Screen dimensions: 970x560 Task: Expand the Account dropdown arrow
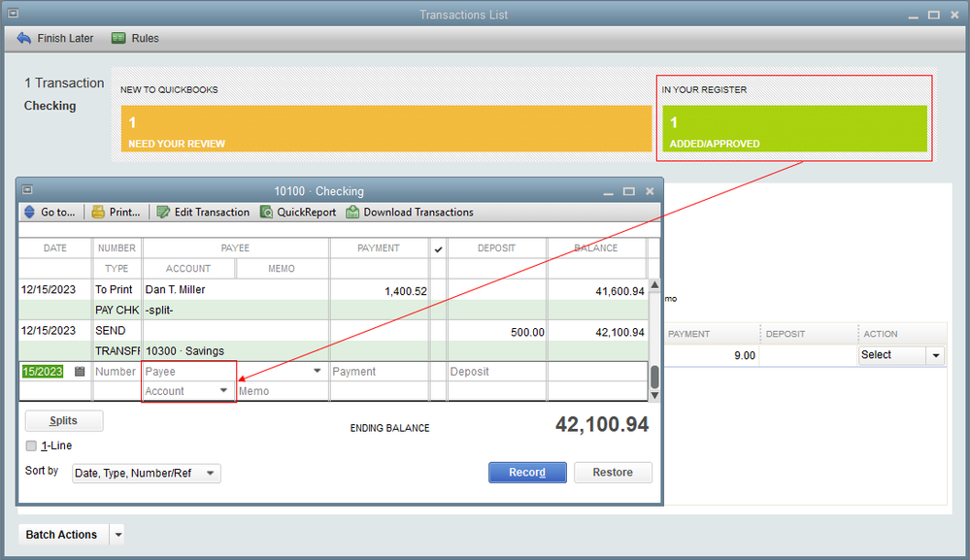223,390
